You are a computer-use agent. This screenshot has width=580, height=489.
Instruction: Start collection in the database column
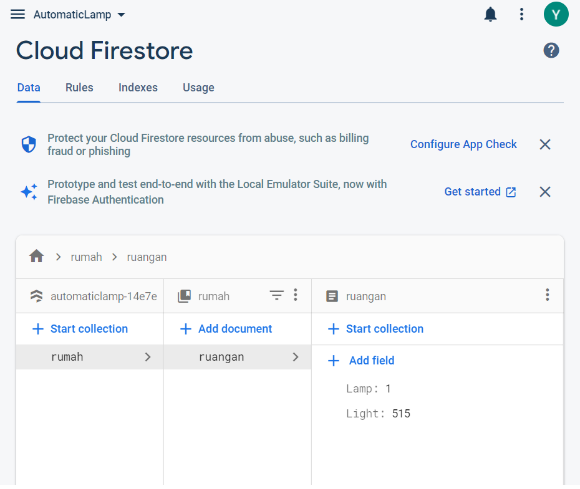tap(80, 329)
